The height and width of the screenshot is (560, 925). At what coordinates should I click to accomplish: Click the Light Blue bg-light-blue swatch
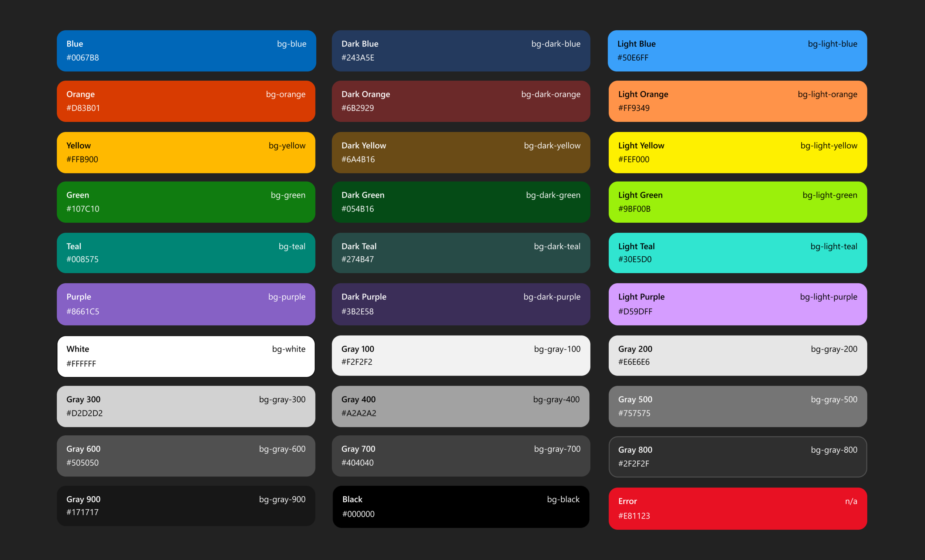pyautogui.click(x=737, y=51)
